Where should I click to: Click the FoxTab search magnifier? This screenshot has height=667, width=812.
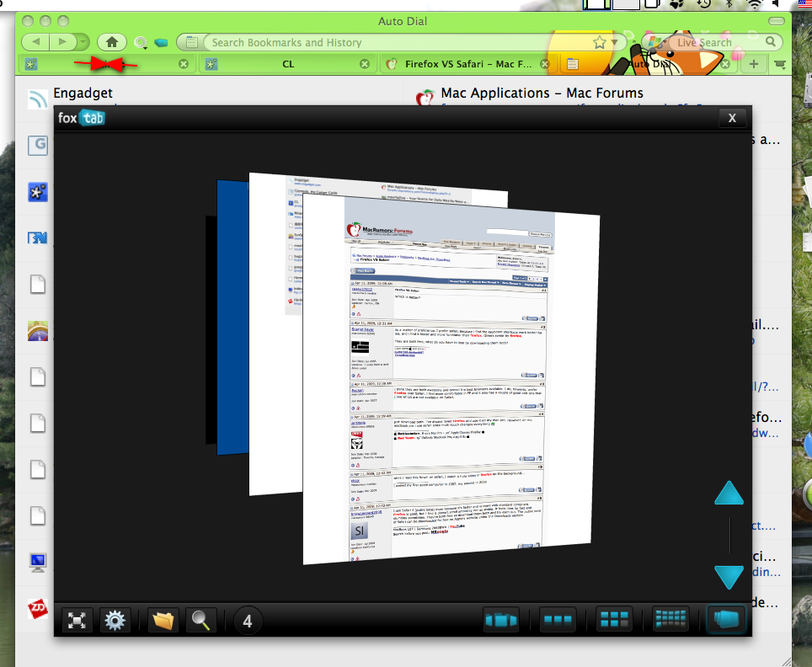[x=200, y=620]
